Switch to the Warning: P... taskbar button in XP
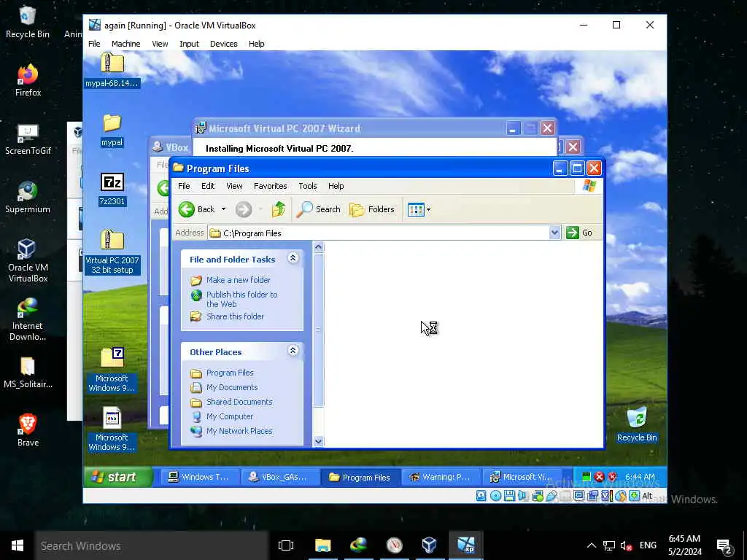 (441, 477)
